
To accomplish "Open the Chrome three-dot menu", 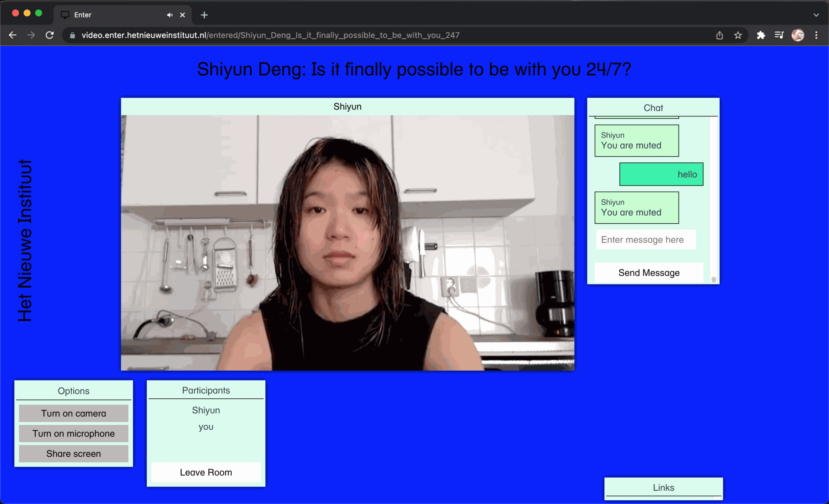I will (x=816, y=35).
